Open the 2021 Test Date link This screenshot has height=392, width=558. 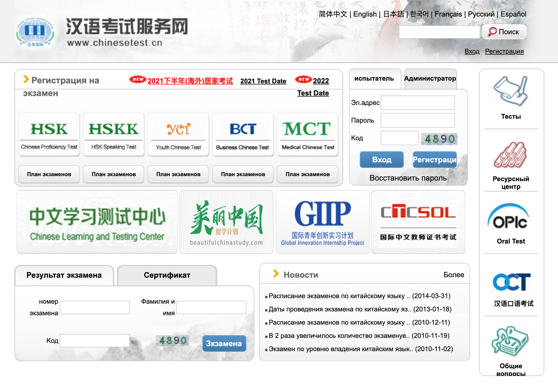pyautogui.click(x=263, y=81)
